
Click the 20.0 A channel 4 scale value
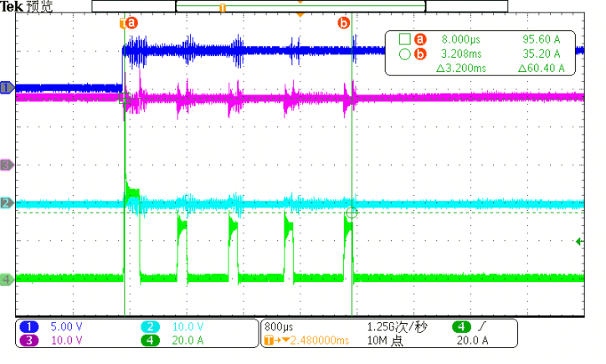[x=187, y=341]
